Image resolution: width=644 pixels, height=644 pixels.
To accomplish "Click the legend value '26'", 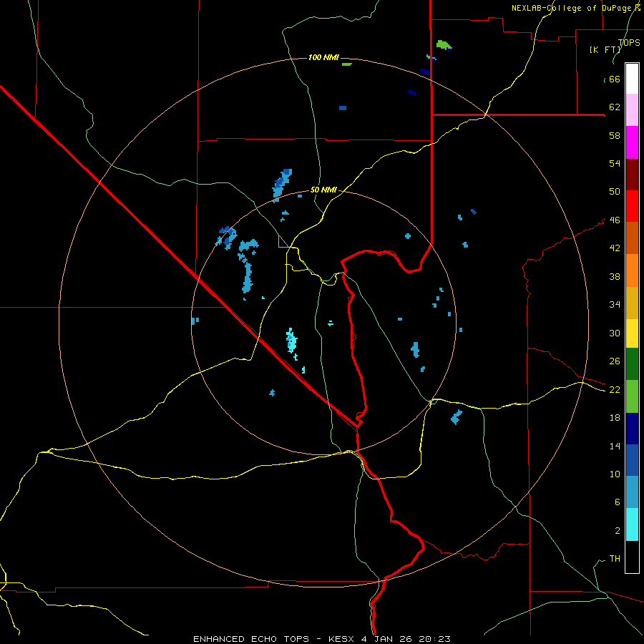I will click(615, 361).
